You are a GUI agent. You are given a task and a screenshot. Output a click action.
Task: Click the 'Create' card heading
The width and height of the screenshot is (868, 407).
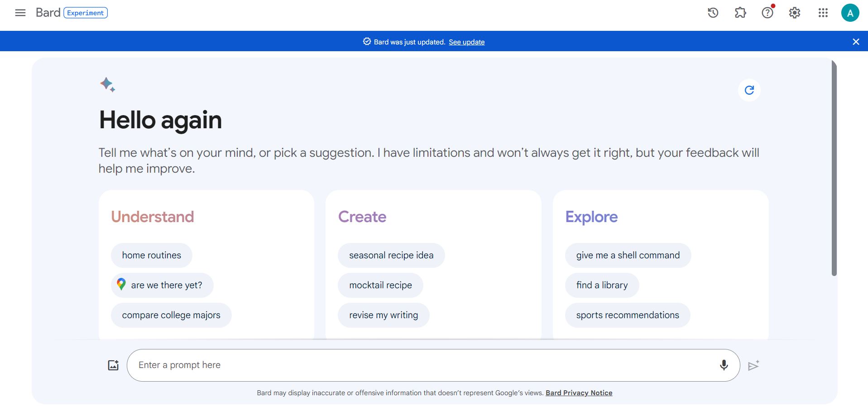click(x=362, y=217)
